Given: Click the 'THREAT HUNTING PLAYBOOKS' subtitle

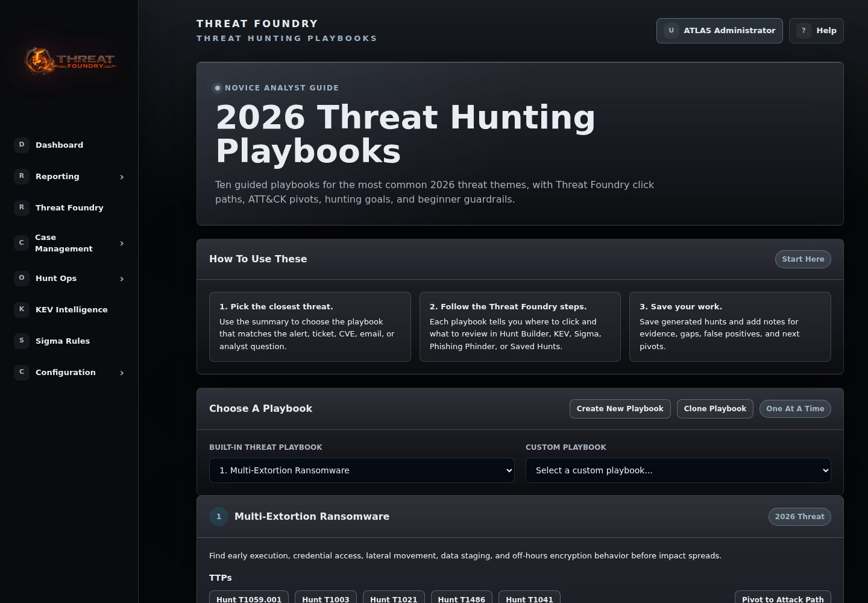Looking at the screenshot, I should tap(287, 39).
